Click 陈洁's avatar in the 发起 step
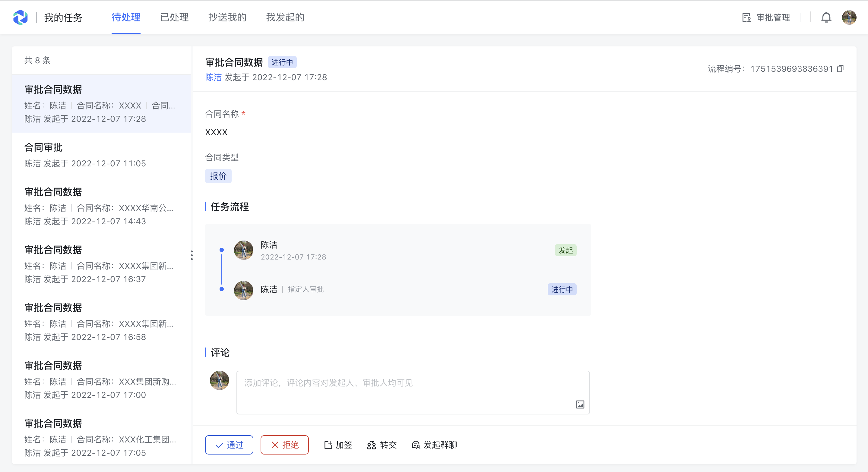The height and width of the screenshot is (472, 868). click(x=244, y=250)
